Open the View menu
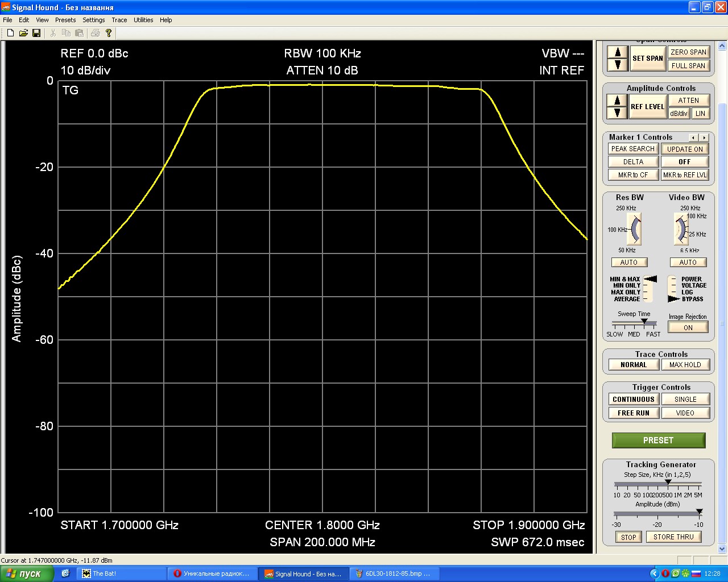This screenshot has width=728, height=582. 42,20
